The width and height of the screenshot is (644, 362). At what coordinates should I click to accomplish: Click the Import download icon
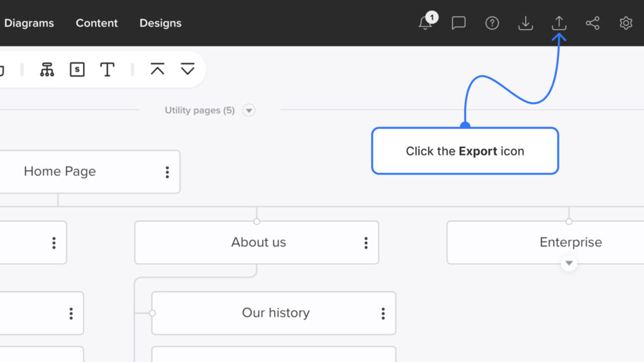click(x=525, y=23)
